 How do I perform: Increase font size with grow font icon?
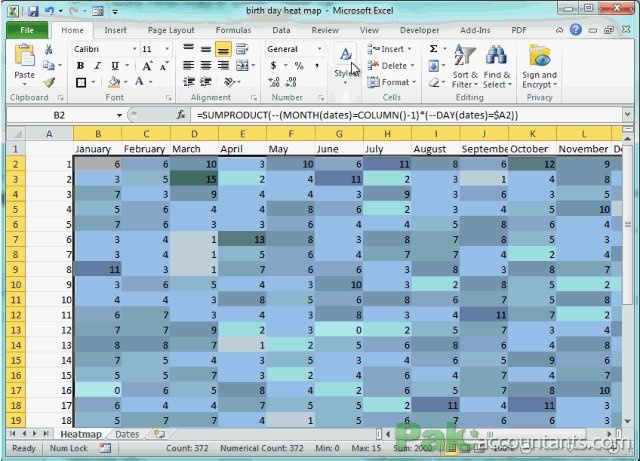coord(147,66)
